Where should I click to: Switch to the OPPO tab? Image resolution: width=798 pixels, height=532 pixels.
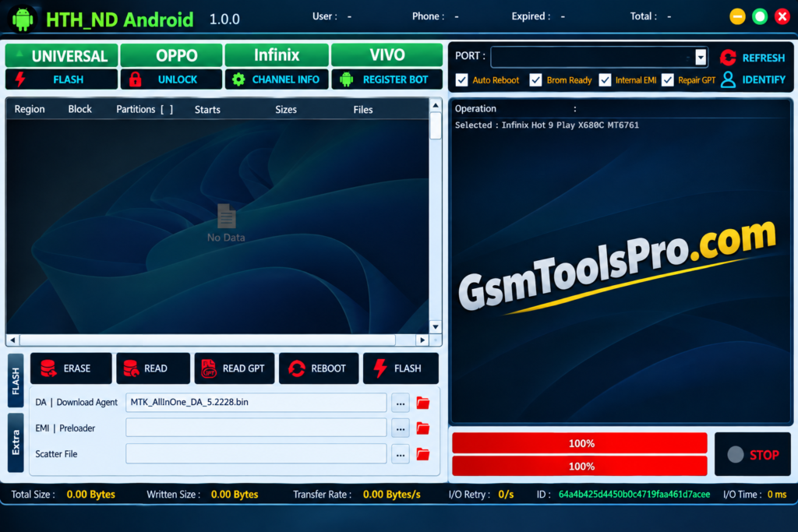[x=171, y=55]
